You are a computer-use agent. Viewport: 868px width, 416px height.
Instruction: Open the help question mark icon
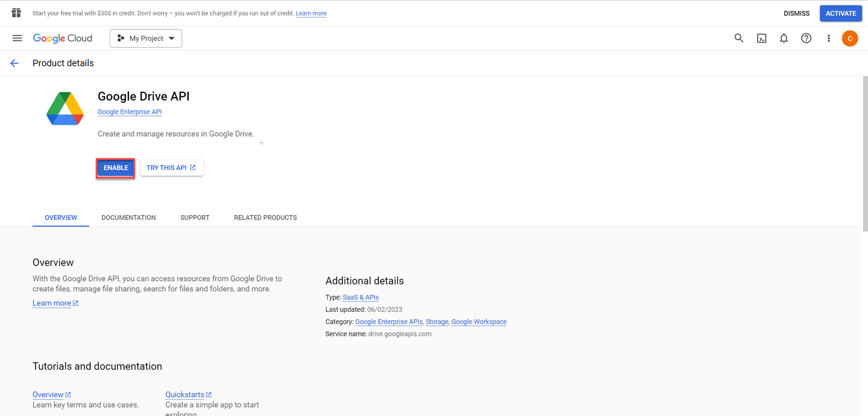coord(806,38)
